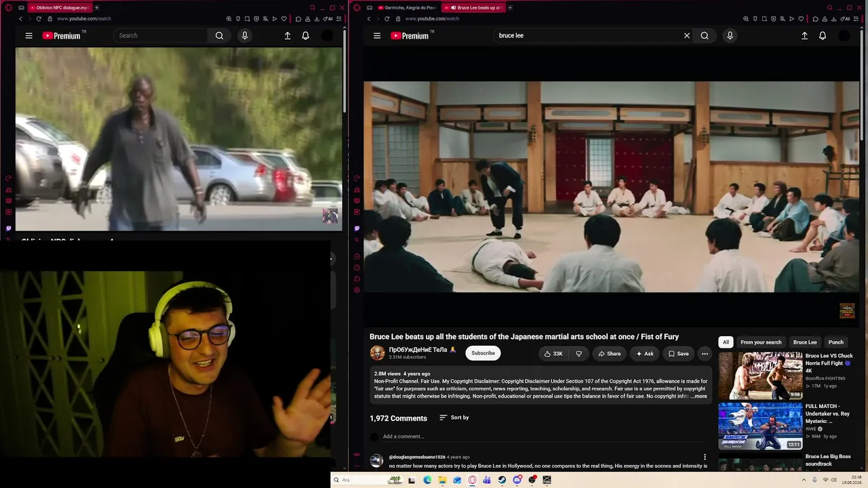Image resolution: width=868 pixels, height=488 pixels.
Task: Open the 'Bruce Lee VS Chuck Norris Full Fight' thumbnail
Action: coord(760,375)
